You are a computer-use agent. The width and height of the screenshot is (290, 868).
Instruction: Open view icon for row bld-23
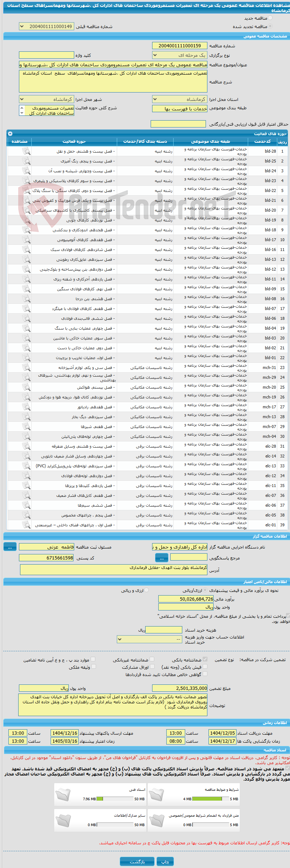pyautogui.click(x=26, y=181)
